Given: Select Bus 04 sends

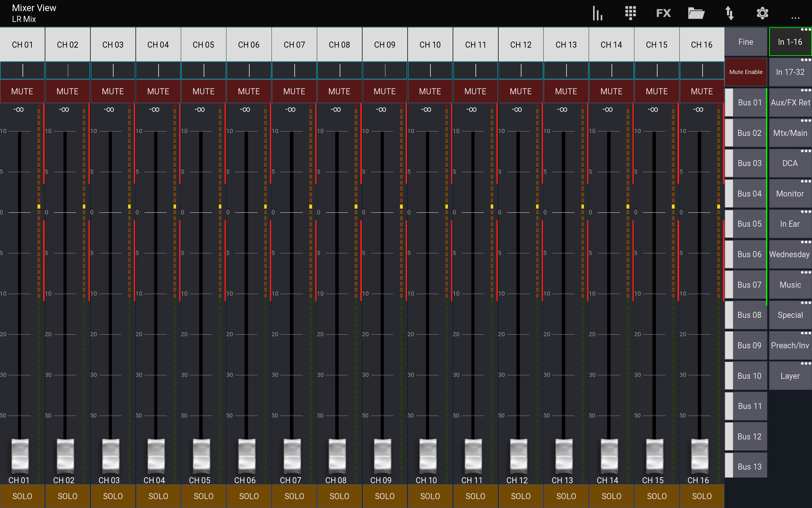Looking at the screenshot, I should point(746,194).
